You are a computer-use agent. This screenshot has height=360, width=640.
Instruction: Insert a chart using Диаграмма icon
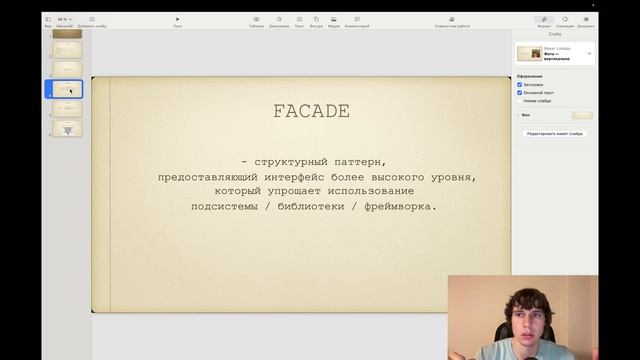click(279, 19)
